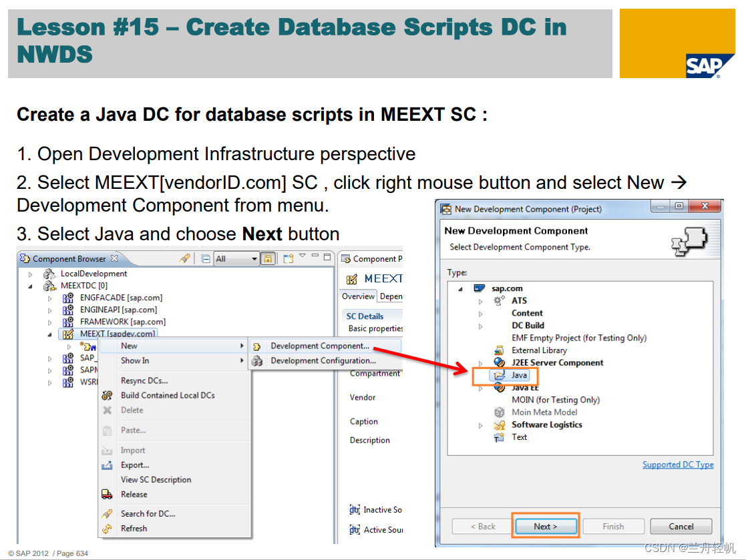Click the collapse-all icon in Component Browser toolbar
The width and height of the screenshot is (746, 560).
pos(206,258)
